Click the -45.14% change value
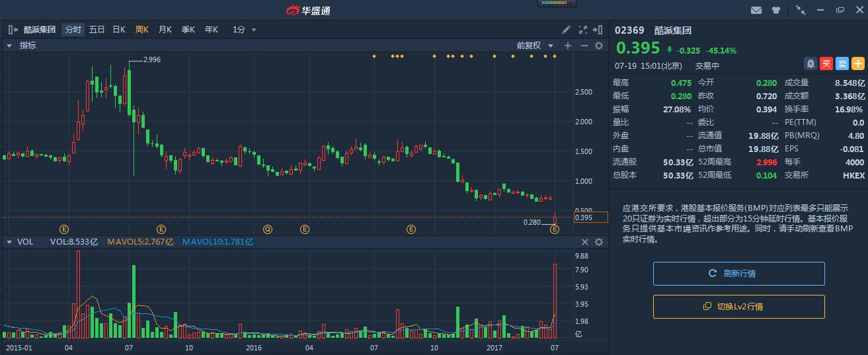This screenshot has width=868, height=355. coord(721,50)
